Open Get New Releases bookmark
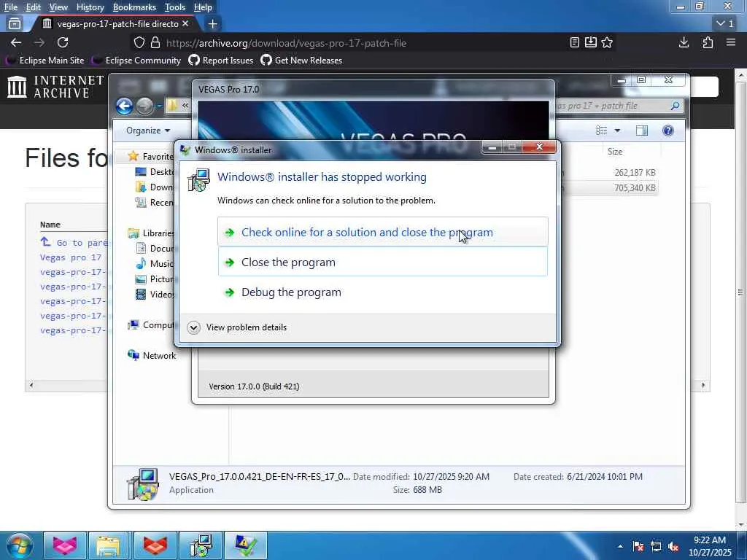The height and width of the screenshot is (560, 747). (301, 60)
